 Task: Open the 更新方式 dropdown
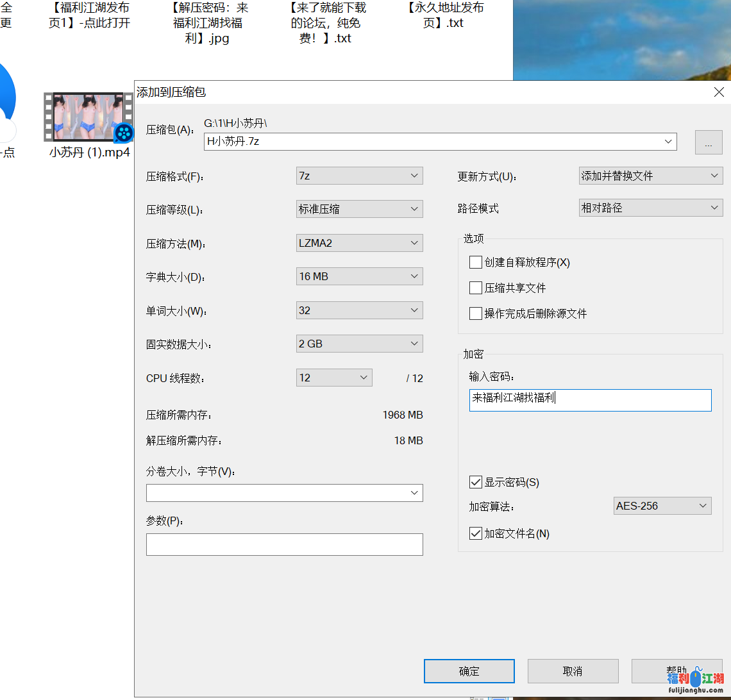point(651,176)
